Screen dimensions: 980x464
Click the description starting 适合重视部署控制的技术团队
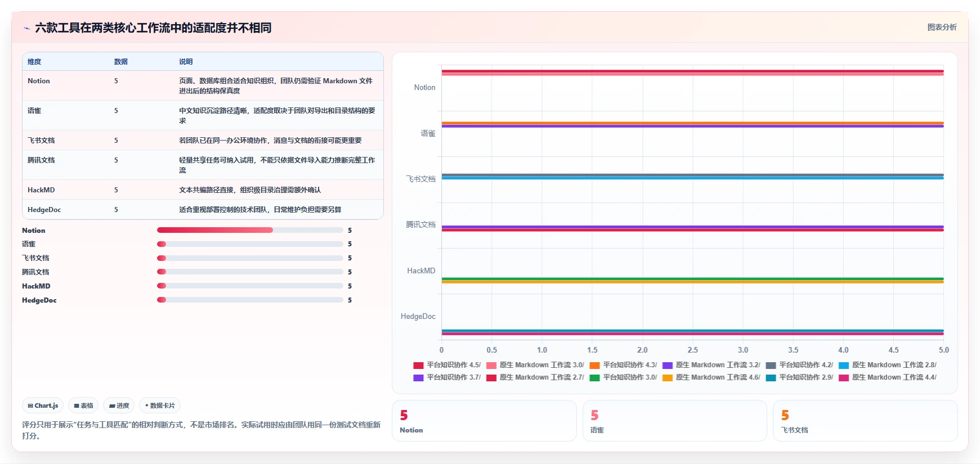pyautogui.click(x=260, y=210)
